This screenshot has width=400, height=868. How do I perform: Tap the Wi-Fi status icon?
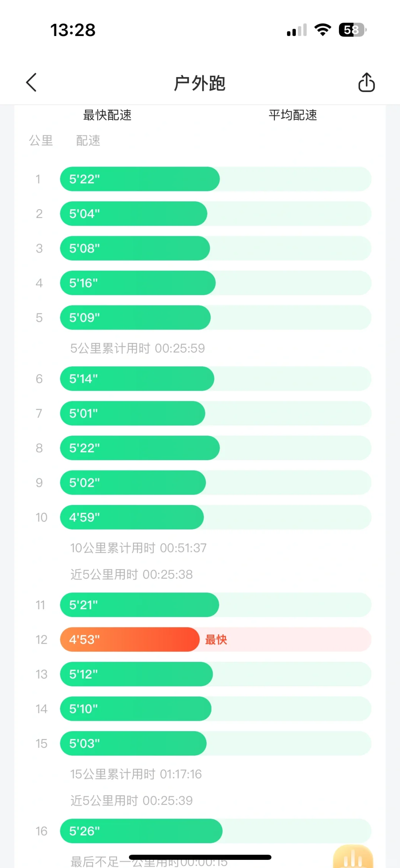[323, 30]
